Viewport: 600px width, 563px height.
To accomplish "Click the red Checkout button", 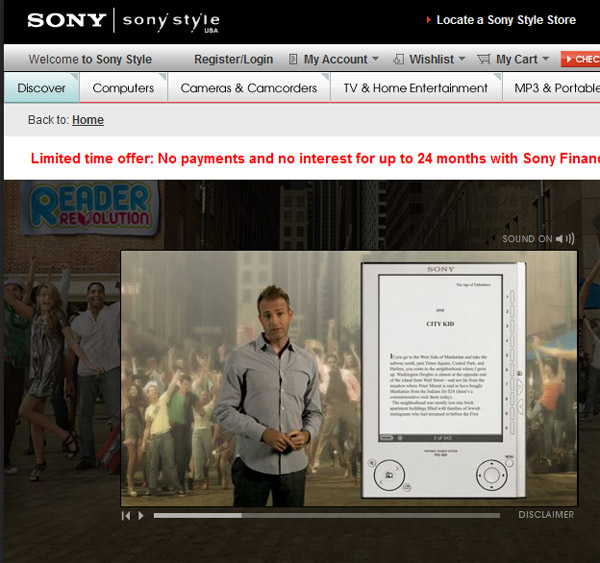I will point(580,59).
